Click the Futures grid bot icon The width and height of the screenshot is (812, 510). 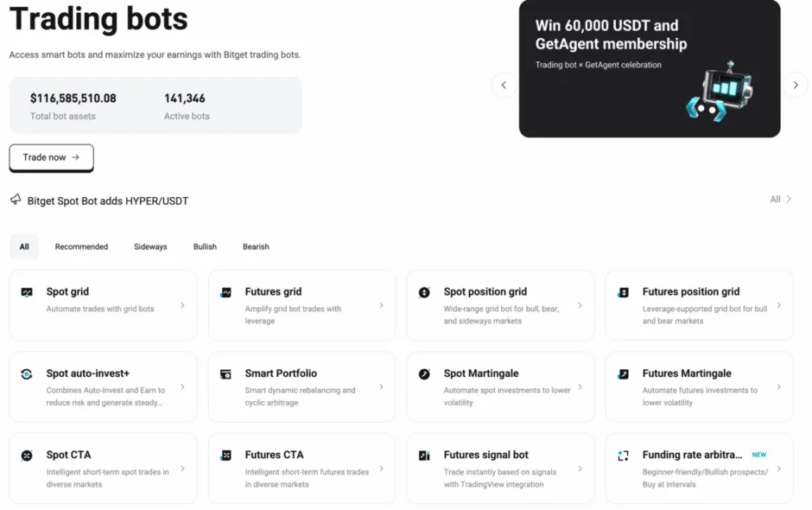[226, 291]
